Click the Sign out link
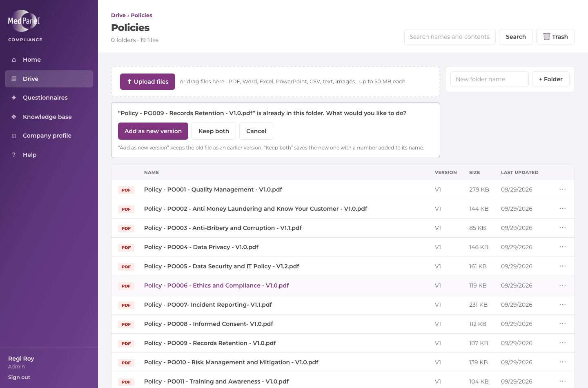 point(19,377)
